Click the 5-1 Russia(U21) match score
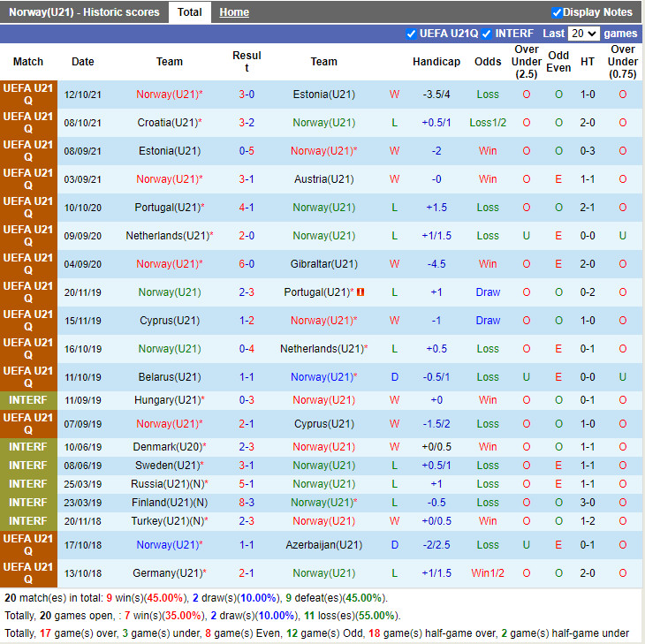This screenshot has height=644, width=645. point(247,484)
